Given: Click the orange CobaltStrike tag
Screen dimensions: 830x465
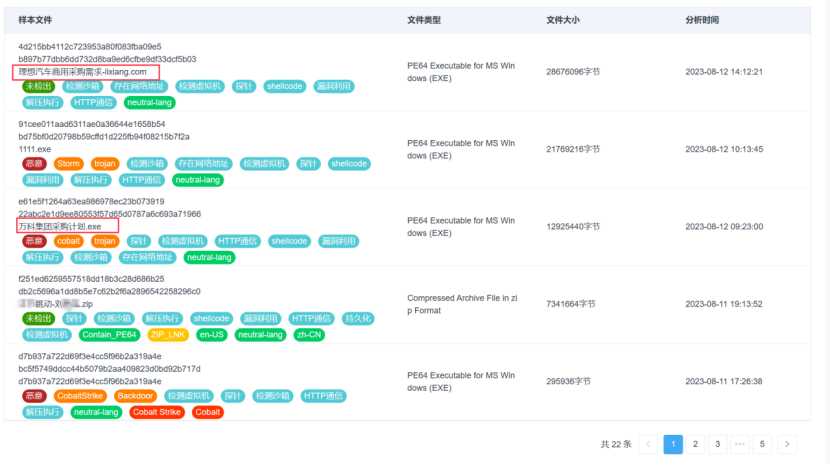Looking at the screenshot, I should click(x=80, y=396).
